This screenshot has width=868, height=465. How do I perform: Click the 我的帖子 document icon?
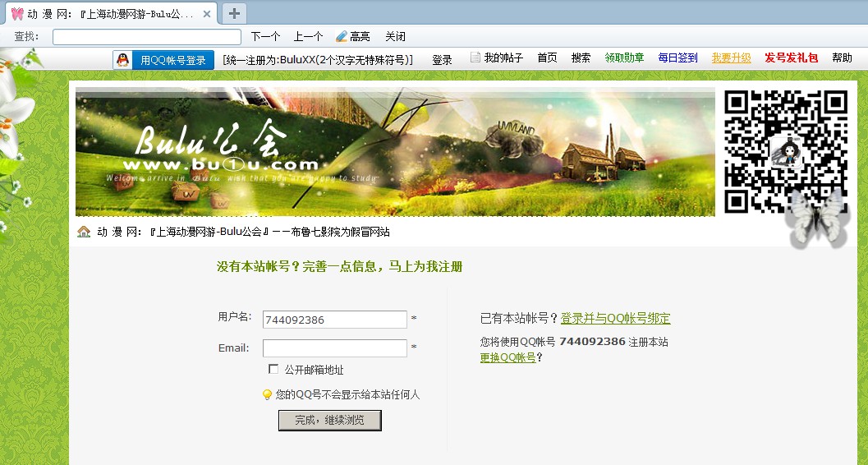[x=475, y=57]
